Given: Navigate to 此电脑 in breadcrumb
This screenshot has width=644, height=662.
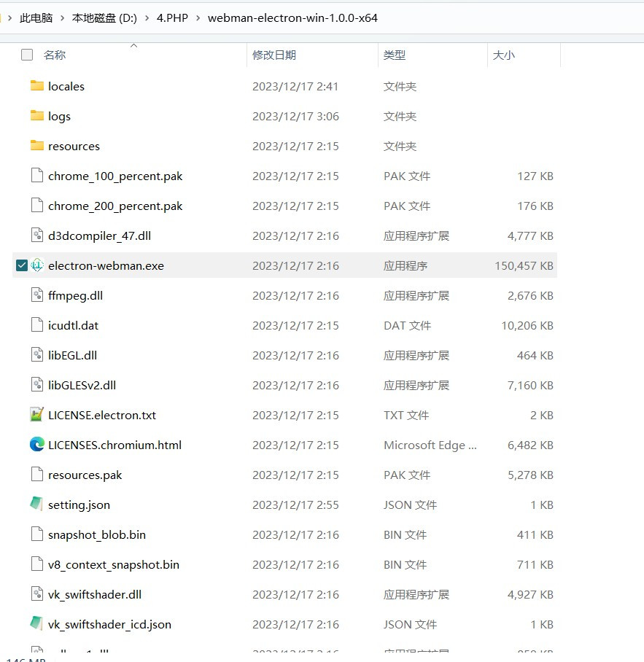Looking at the screenshot, I should coord(36,18).
